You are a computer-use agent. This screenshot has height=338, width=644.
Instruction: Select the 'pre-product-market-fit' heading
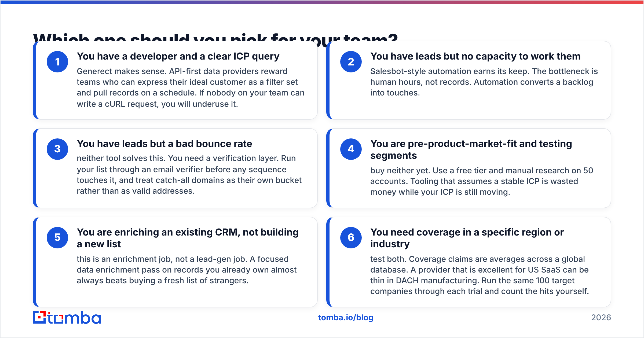point(471,150)
